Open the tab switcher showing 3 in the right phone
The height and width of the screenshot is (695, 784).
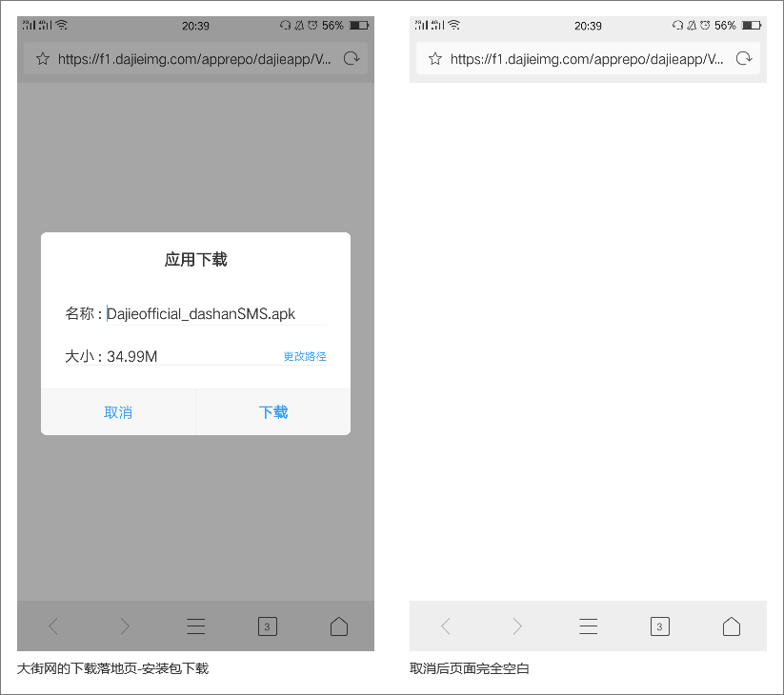(659, 625)
